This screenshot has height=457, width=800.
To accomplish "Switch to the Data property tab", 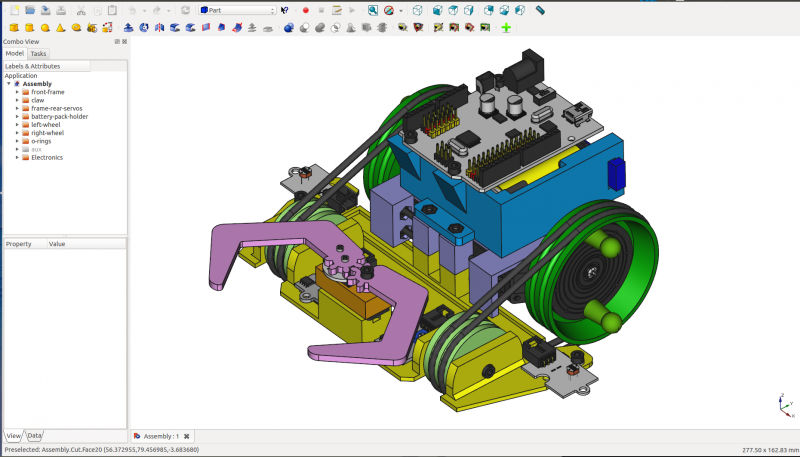I will tap(34, 436).
